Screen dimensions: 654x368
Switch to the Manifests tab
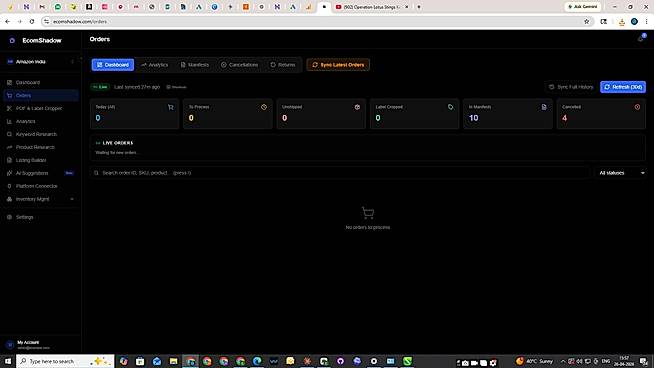[195, 65]
